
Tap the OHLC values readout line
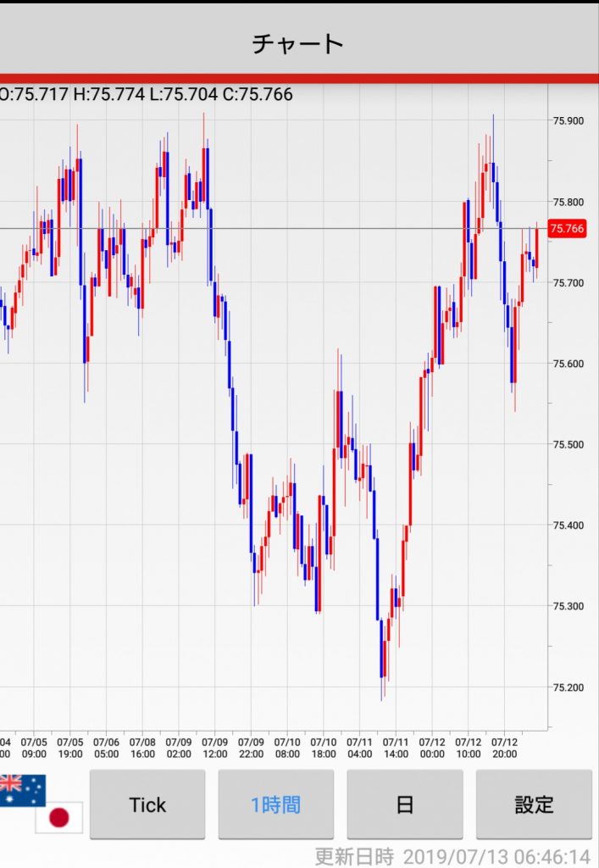tap(146, 95)
